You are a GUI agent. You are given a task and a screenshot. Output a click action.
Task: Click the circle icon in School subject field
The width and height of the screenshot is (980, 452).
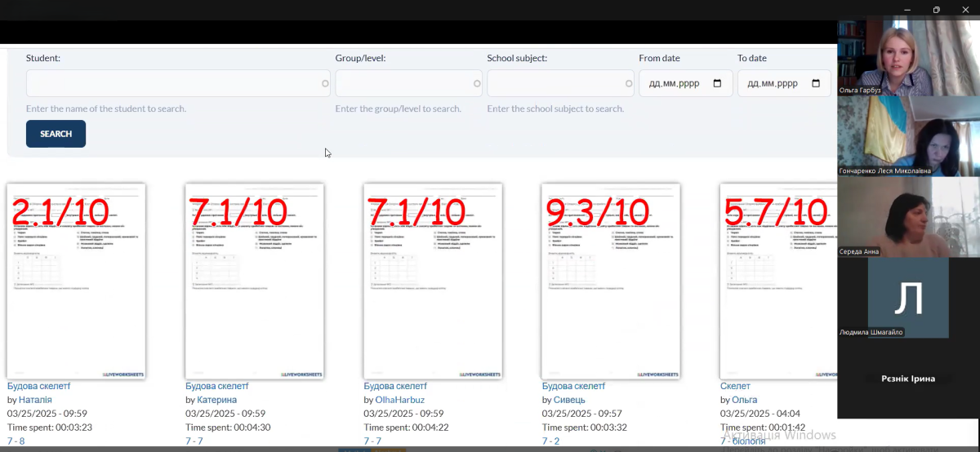629,83
